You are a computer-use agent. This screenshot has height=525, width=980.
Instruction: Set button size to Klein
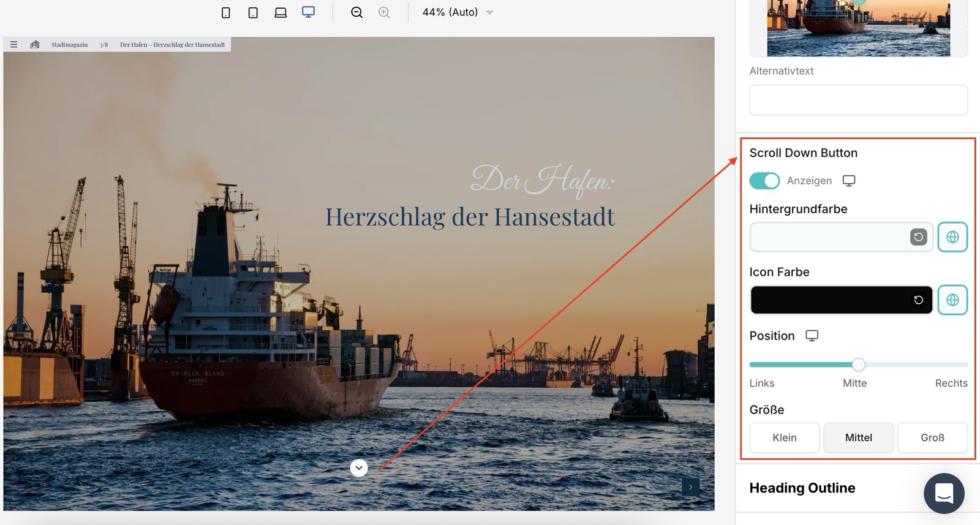point(785,437)
